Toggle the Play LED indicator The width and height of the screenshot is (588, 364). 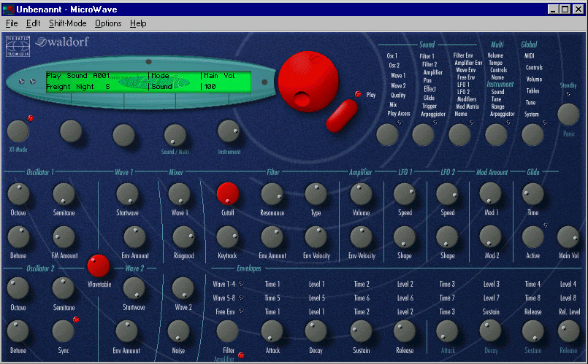[x=358, y=94]
